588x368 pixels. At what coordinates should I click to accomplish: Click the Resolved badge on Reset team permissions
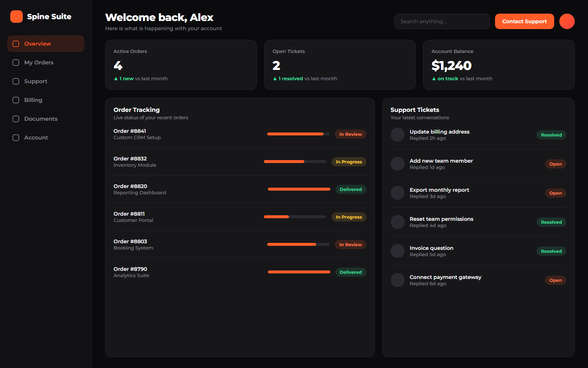(x=551, y=222)
